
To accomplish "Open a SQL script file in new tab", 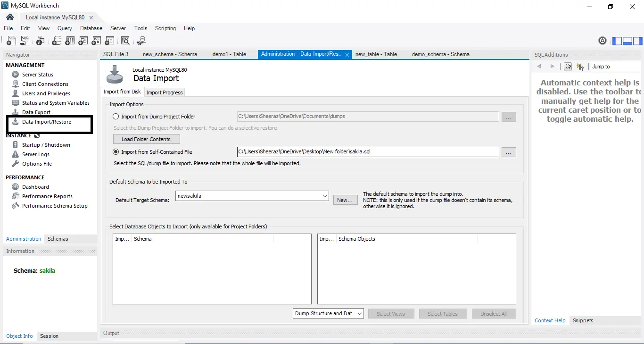I will [x=25, y=41].
